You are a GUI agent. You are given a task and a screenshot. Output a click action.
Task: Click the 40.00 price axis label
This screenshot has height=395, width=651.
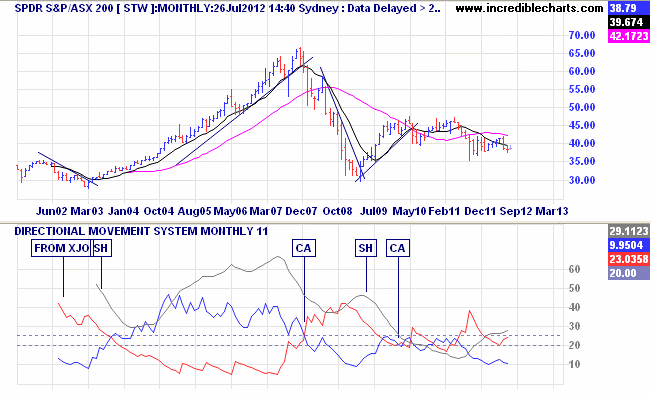click(x=582, y=143)
